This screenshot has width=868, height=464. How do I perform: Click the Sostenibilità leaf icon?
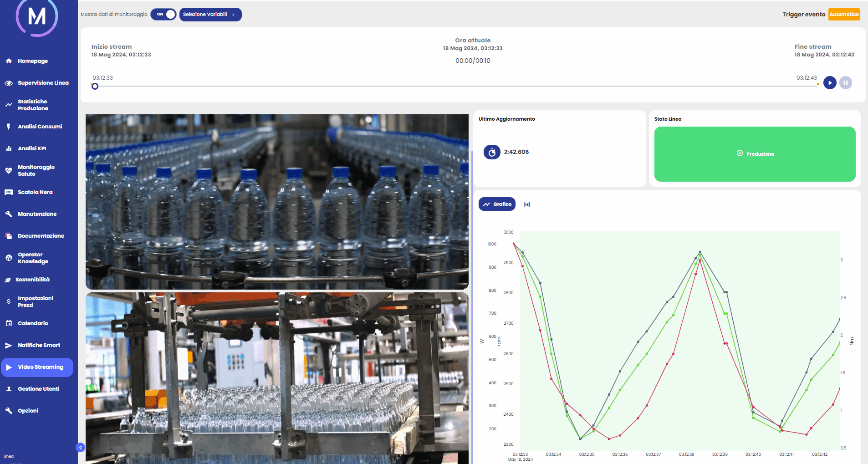coord(8,280)
